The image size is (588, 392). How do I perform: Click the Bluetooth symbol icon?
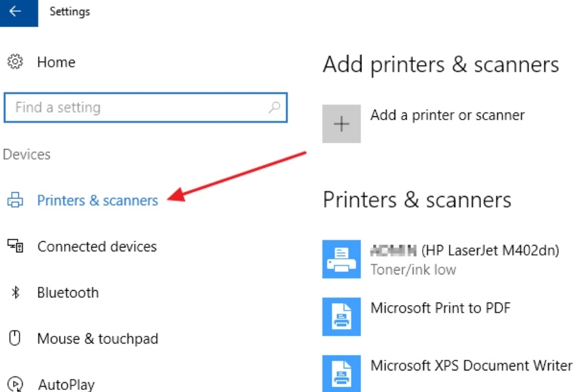click(15, 293)
